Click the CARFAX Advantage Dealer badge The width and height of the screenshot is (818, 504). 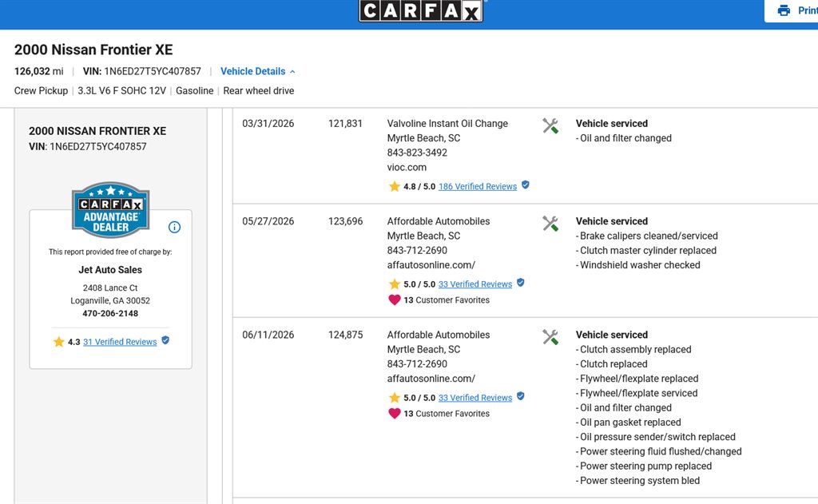[x=110, y=210]
